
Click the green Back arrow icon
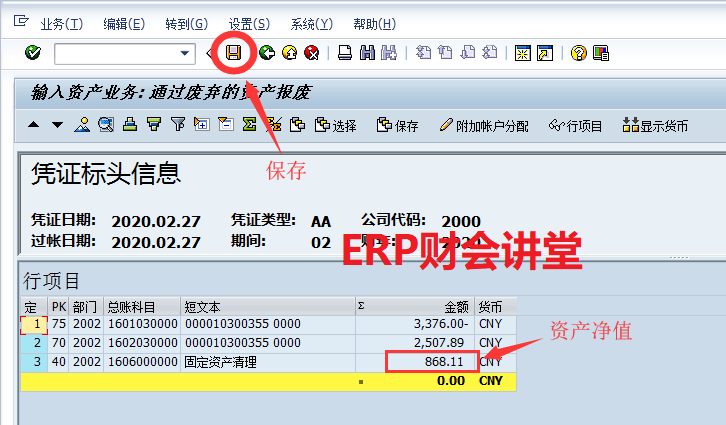[x=266, y=53]
